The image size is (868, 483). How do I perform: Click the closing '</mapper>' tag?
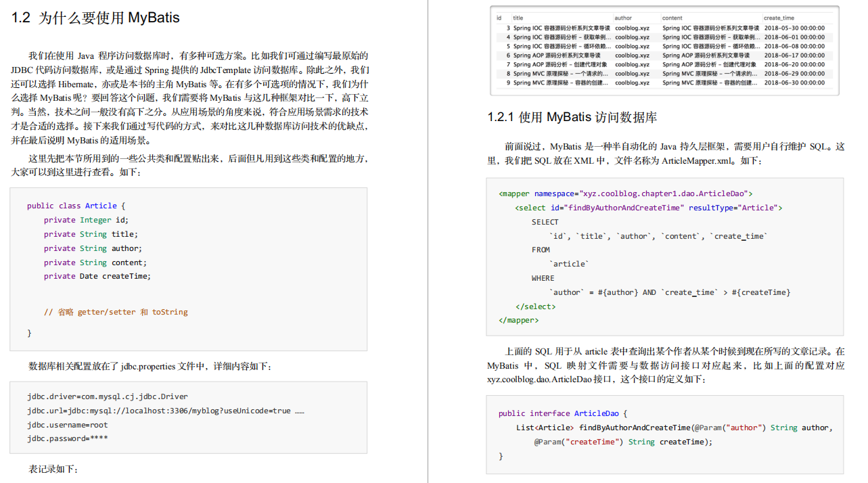tap(519, 320)
